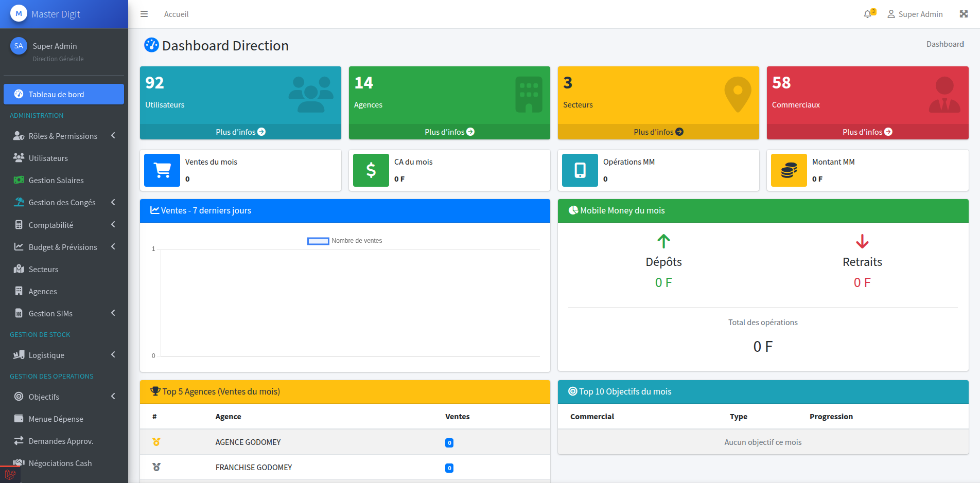Go to Gestion Salaires

point(56,181)
